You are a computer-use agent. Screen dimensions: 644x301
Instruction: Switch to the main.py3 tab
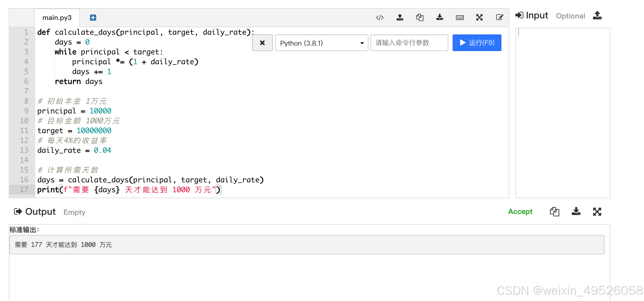[x=57, y=18]
